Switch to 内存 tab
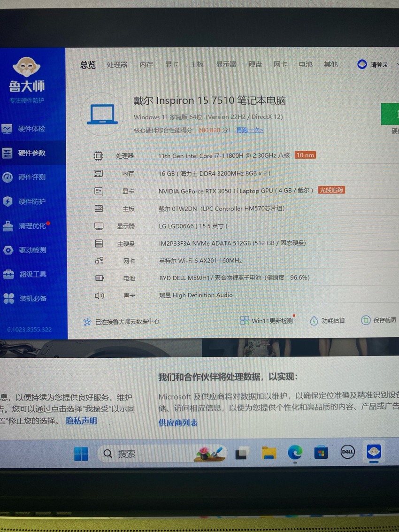 pyautogui.click(x=146, y=64)
